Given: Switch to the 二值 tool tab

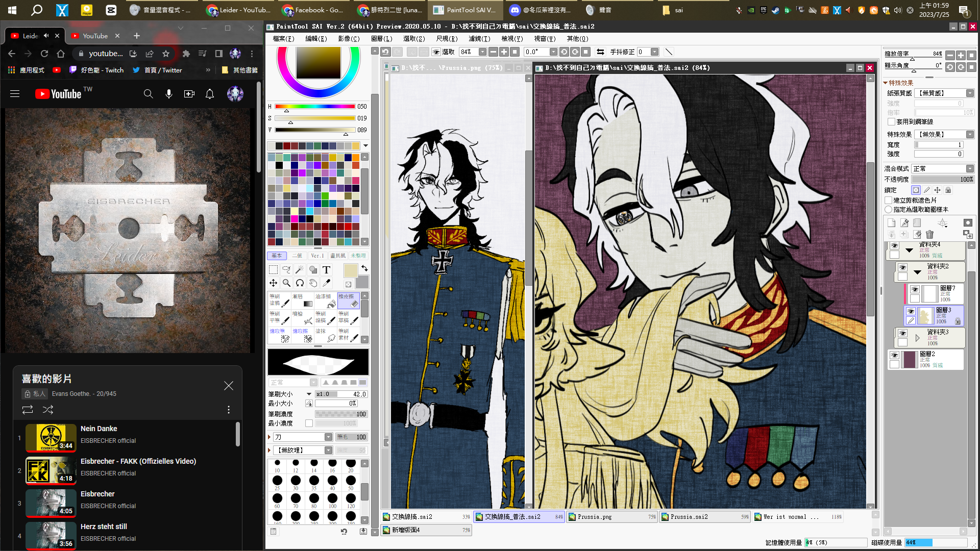Looking at the screenshot, I should [x=297, y=256].
